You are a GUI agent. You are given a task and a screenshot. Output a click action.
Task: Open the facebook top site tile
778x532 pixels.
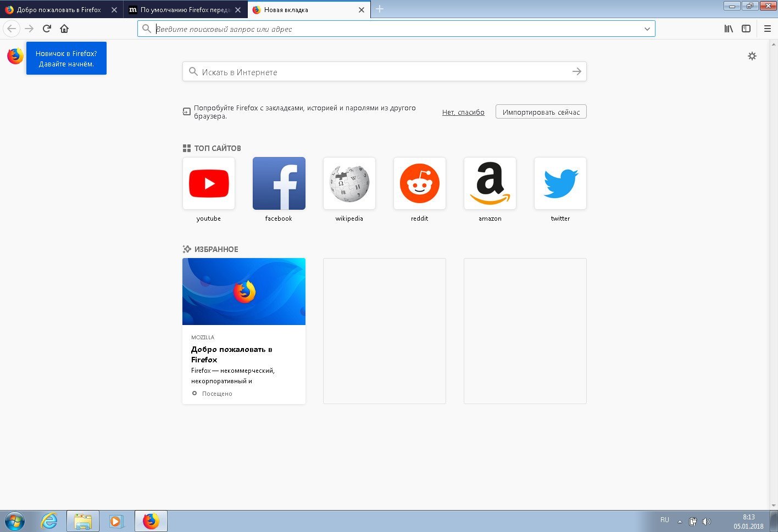click(279, 183)
